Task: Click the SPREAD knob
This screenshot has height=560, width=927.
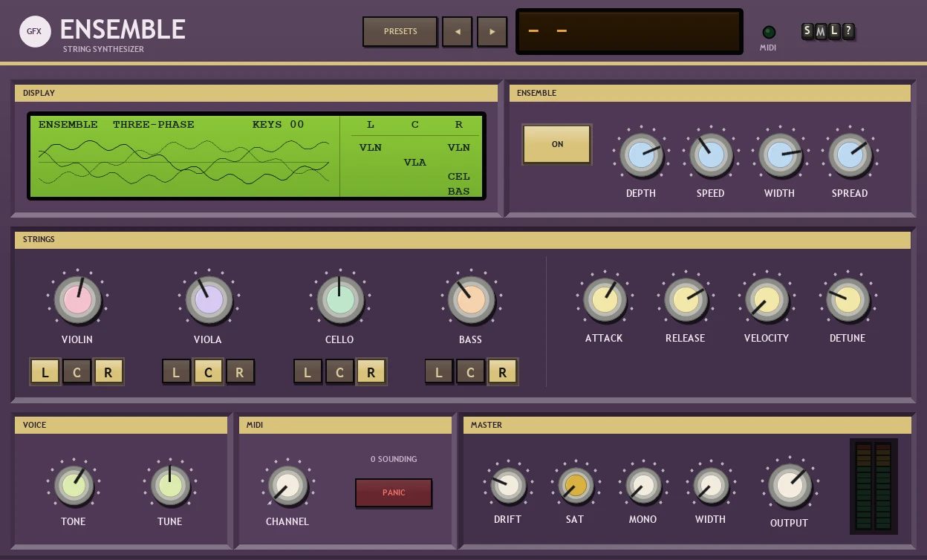Action: tap(850, 155)
